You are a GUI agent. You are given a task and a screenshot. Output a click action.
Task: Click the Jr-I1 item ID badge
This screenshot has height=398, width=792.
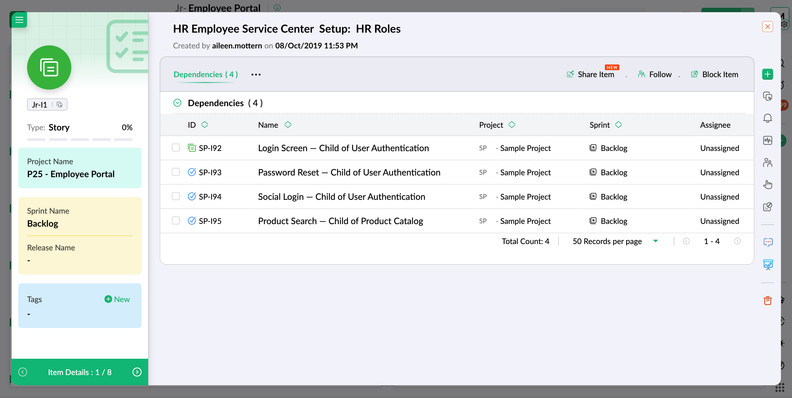tap(47, 105)
